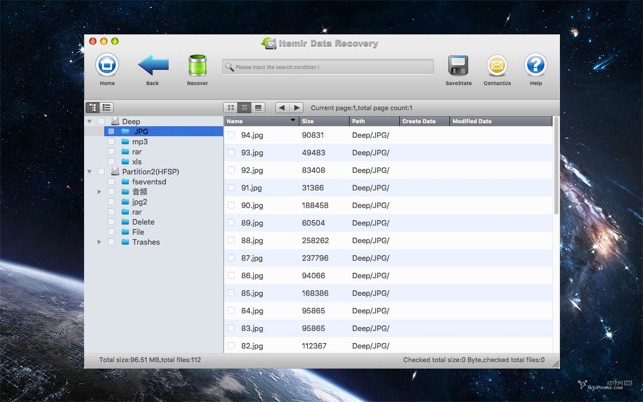The image size is (643, 402).
Task: Sort by the Modified Date column header
Action: pos(501,121)
